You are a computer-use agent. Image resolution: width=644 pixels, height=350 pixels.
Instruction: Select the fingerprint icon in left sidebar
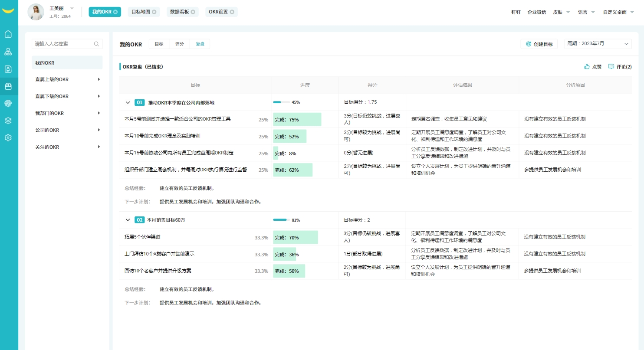coord(8,103)
